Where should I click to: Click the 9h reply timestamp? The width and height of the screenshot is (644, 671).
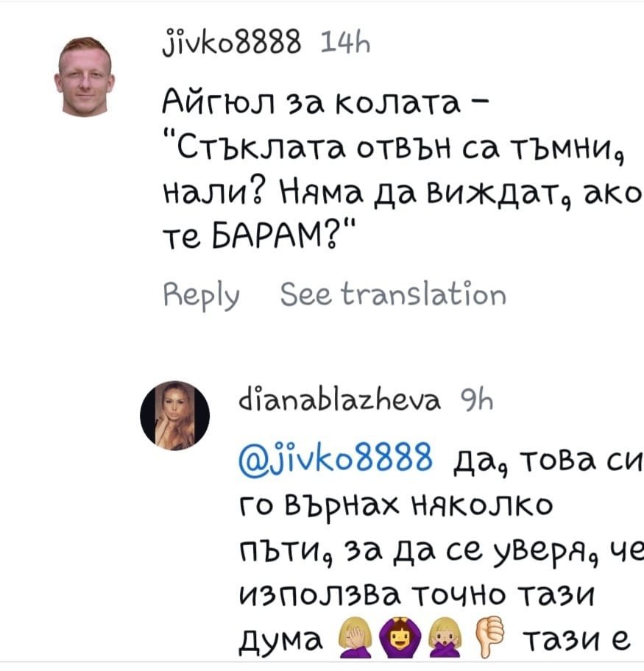(x=477, y=400)
